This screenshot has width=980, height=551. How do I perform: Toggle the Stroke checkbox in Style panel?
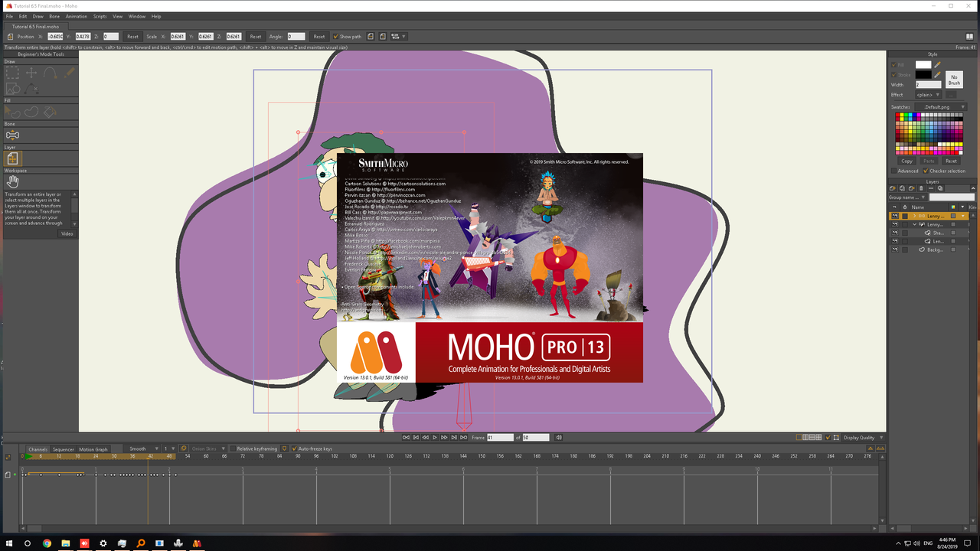893,74
